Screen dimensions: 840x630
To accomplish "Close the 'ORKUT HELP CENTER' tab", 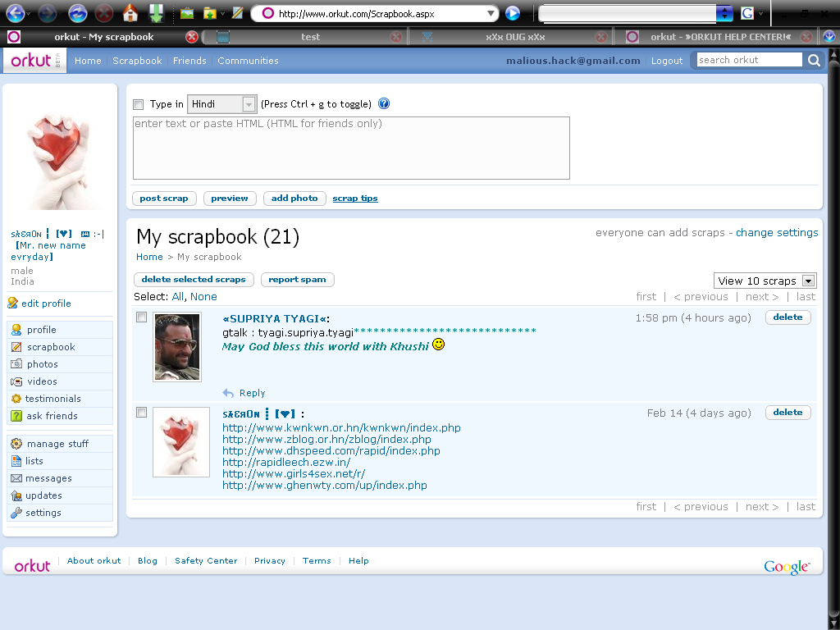I will (x=806, y=37).
